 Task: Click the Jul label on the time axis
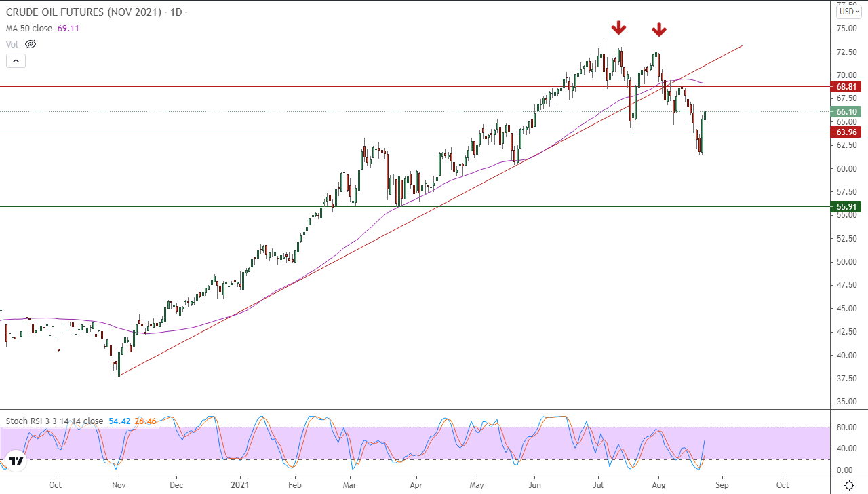(599, 485)
